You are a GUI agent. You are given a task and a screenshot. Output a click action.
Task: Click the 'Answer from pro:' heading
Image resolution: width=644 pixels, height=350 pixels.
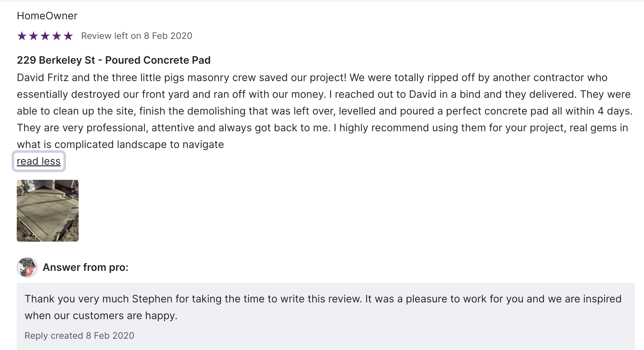point(85,267)
